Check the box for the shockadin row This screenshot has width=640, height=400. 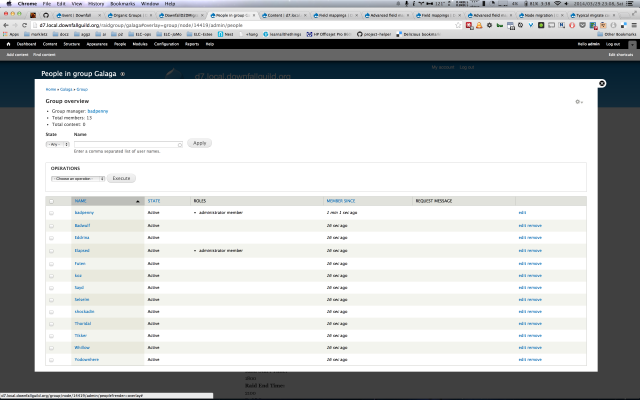coord(51,312)
